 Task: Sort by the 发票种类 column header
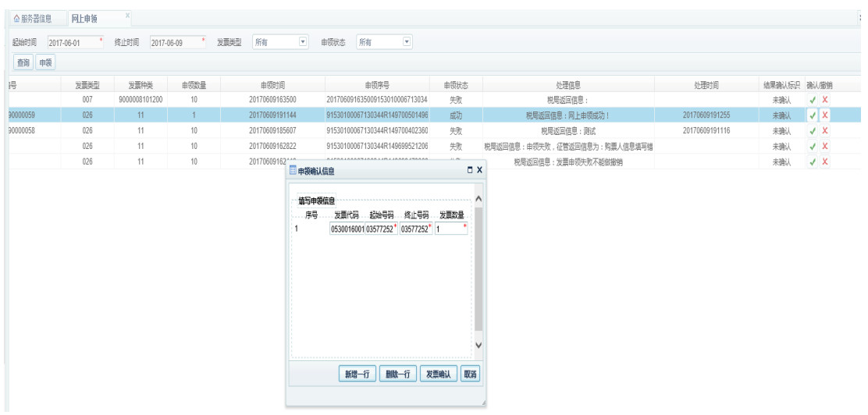tap(141, 85)
